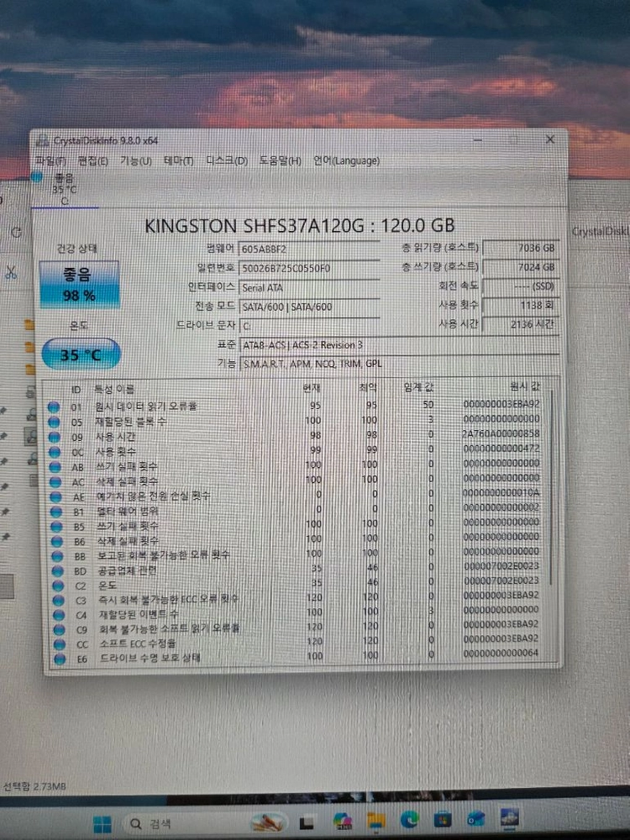
Task: Click the 좋음 98 % health status button
Action: (x=79, y=285)
